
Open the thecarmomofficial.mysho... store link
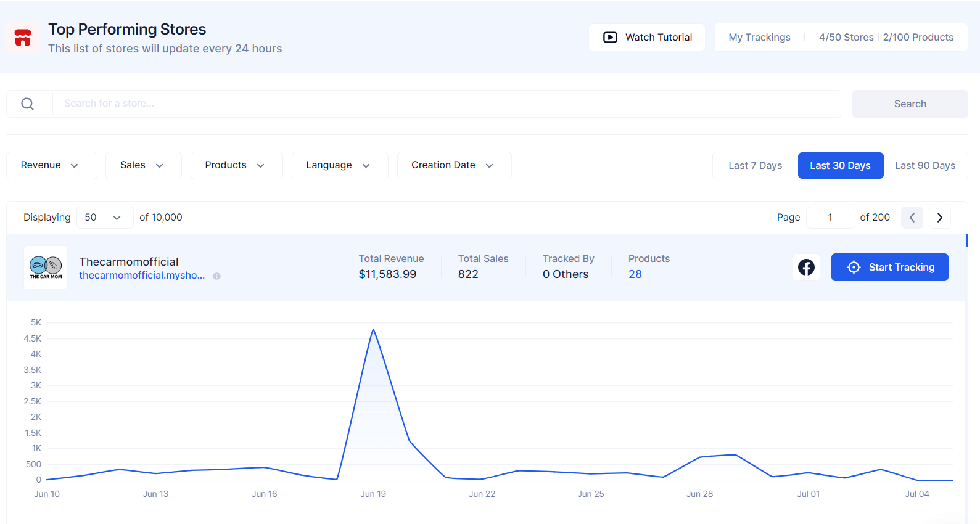(142, 276)
